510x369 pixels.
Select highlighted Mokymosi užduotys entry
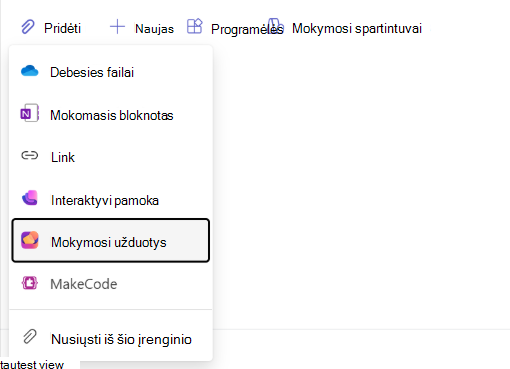tap(111, 240)
